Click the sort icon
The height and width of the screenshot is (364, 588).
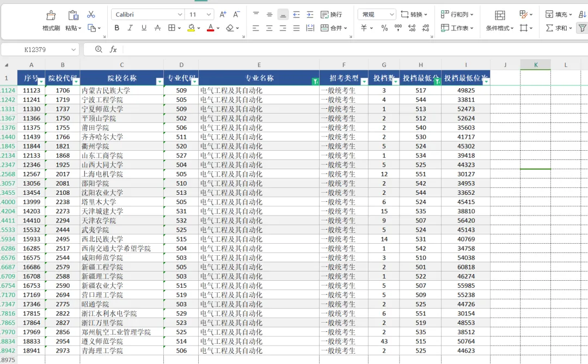pos(583,14)
